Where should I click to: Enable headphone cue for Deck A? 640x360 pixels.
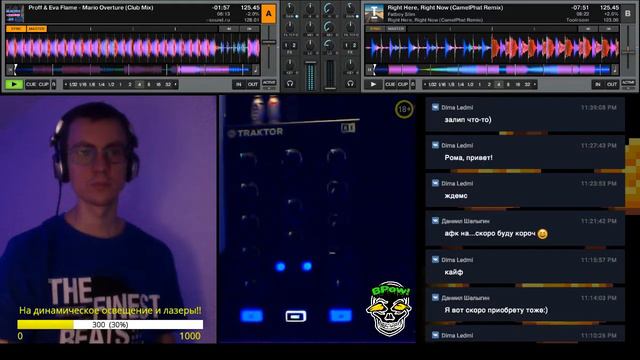(290, 84)
